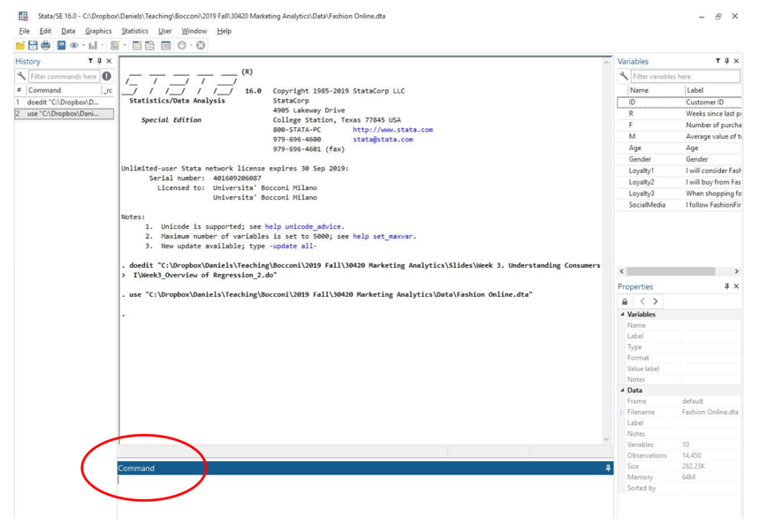This screenshot has height=532, width=760.
Task: Click the wrench icon in Variables panel
Action: (x=624, y=76)
